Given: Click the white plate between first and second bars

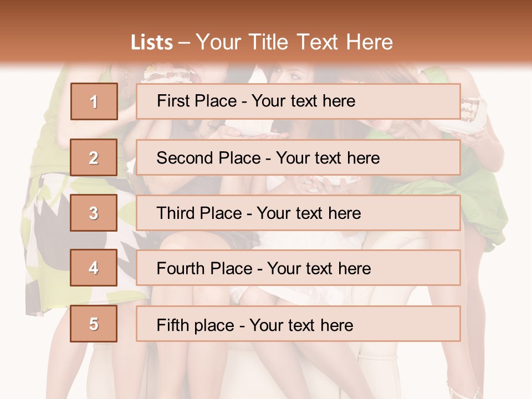Looking at the screenshot, I should pos(251,131).
